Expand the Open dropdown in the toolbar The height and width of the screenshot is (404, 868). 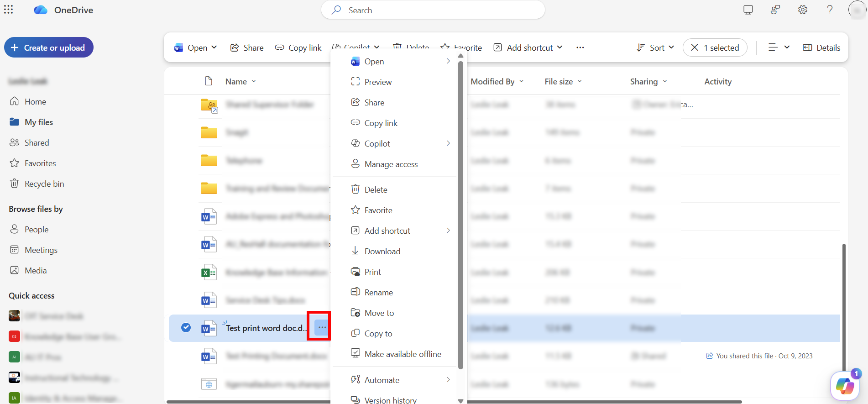[x=214, y=47]
